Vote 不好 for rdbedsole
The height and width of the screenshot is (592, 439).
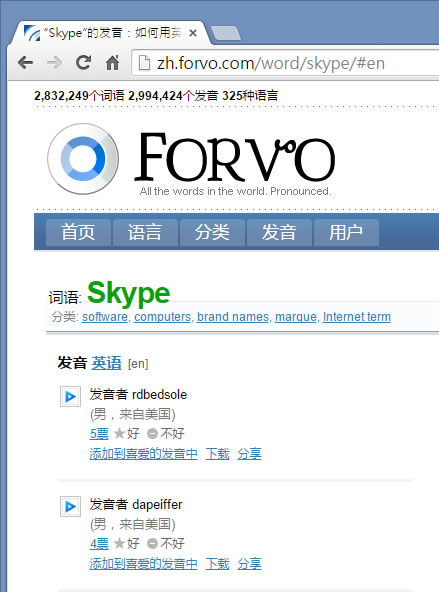(x=165, y=433)
